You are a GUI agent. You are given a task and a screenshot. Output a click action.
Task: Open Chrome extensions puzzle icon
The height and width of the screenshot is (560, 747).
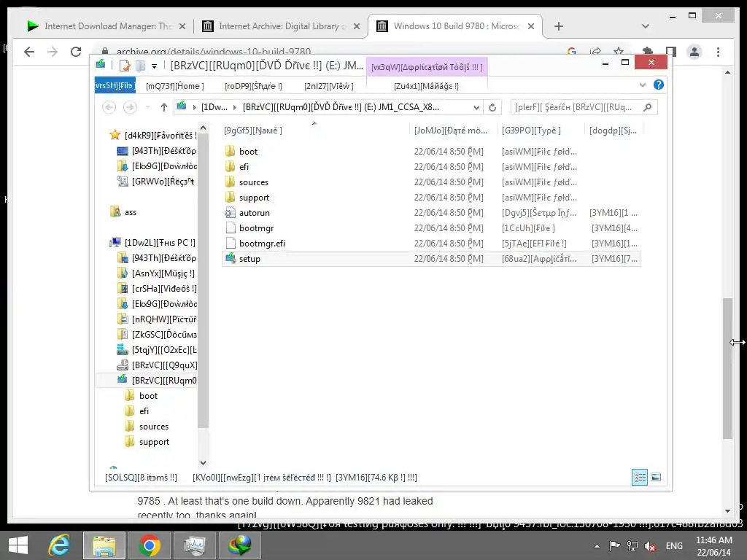coord(648,52)
